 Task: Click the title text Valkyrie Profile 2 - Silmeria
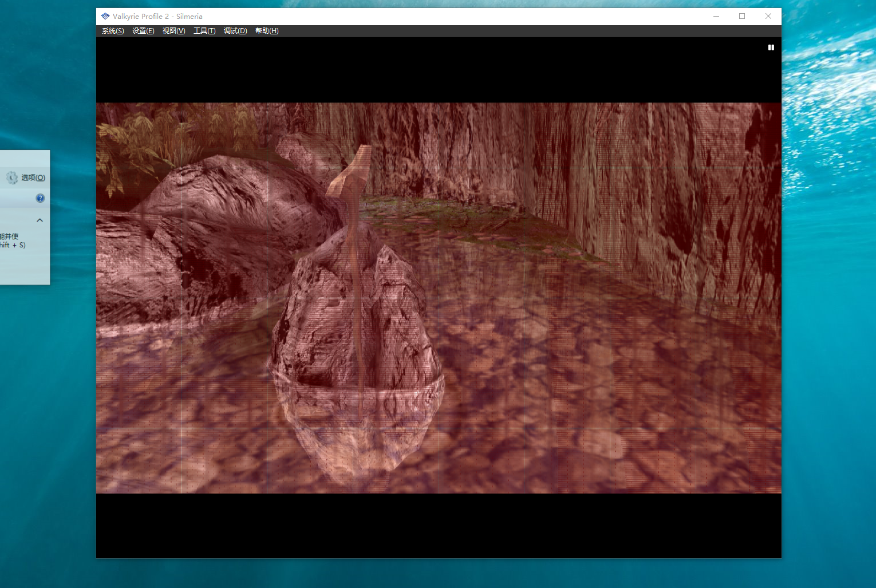point(157,16)
